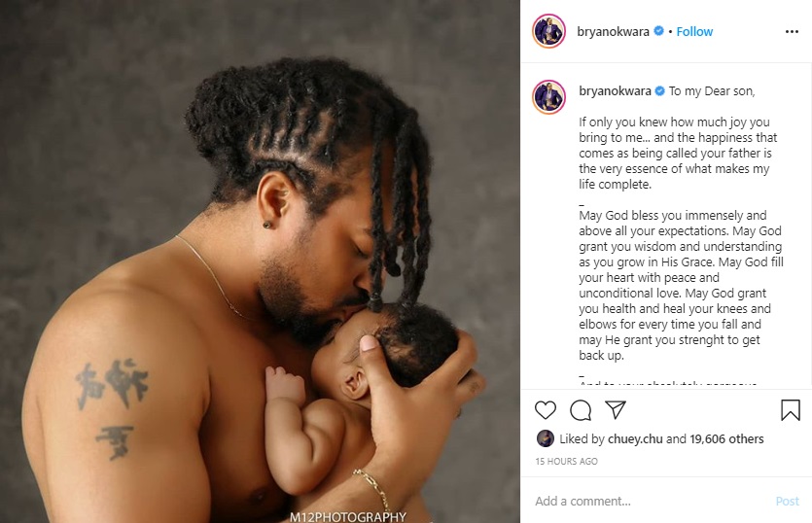Image resolution: width=812 pixels, height=523 pixels.
Task: Click bryanokwara username in the caption
Action: click(615, 91)
